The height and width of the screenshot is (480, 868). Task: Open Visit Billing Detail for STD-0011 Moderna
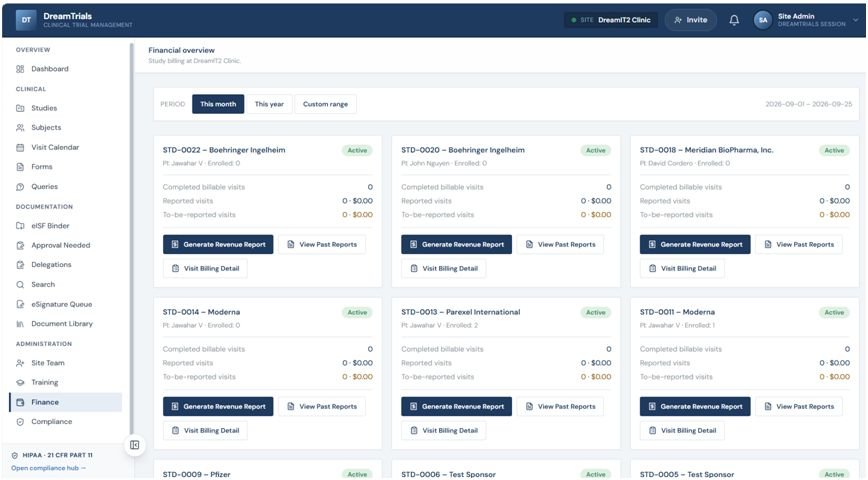(682, 431)
